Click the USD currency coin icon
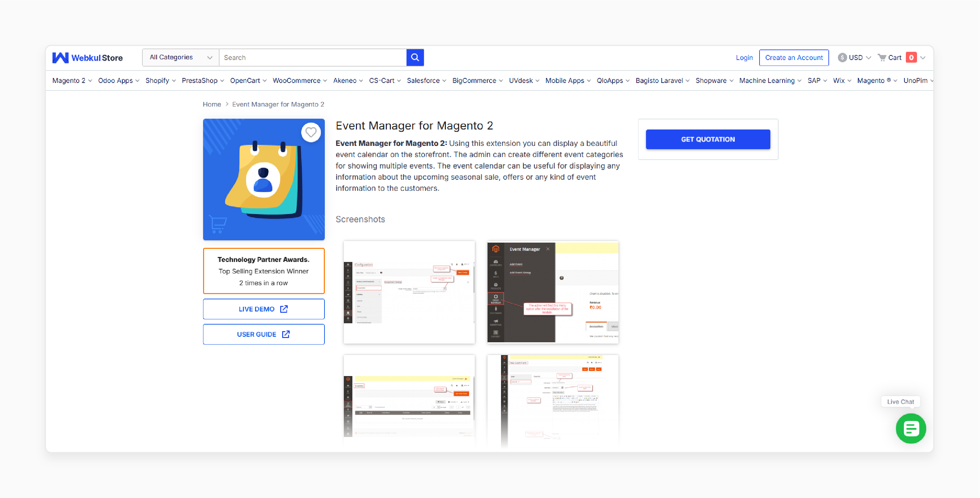The width and height of the screenshot is (980, 498). [x=842, y=57]
